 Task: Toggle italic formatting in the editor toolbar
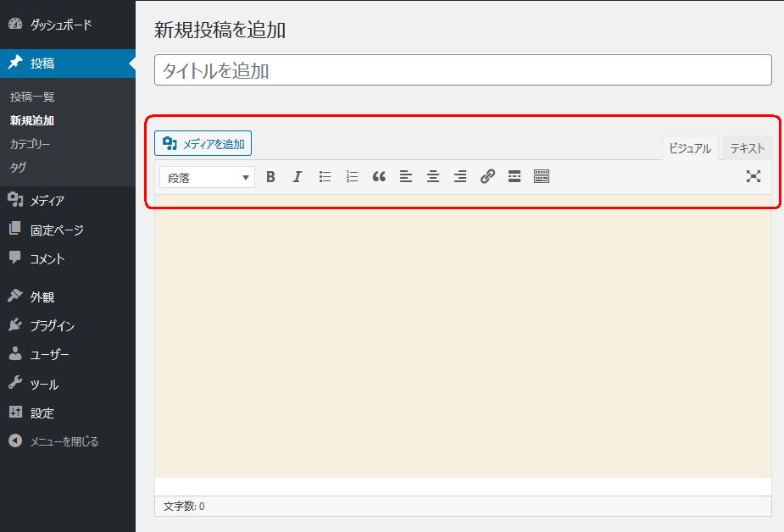[297, 177]
